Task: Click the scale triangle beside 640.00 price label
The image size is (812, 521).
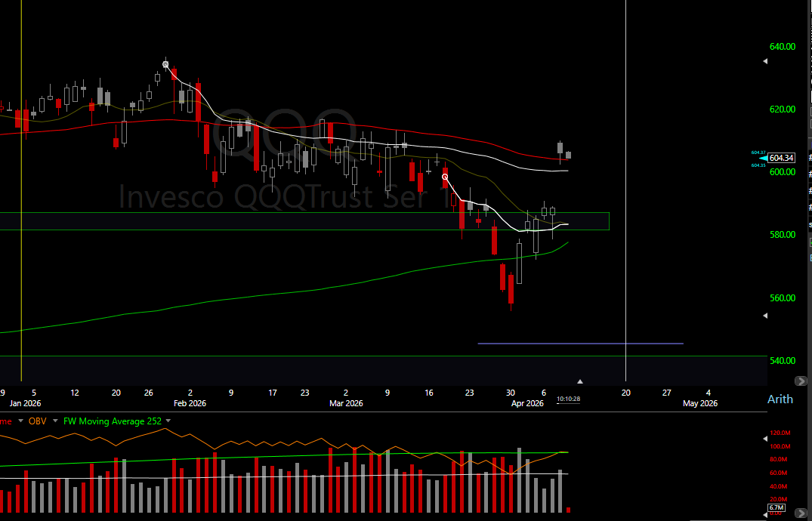Action: (765, 61)
